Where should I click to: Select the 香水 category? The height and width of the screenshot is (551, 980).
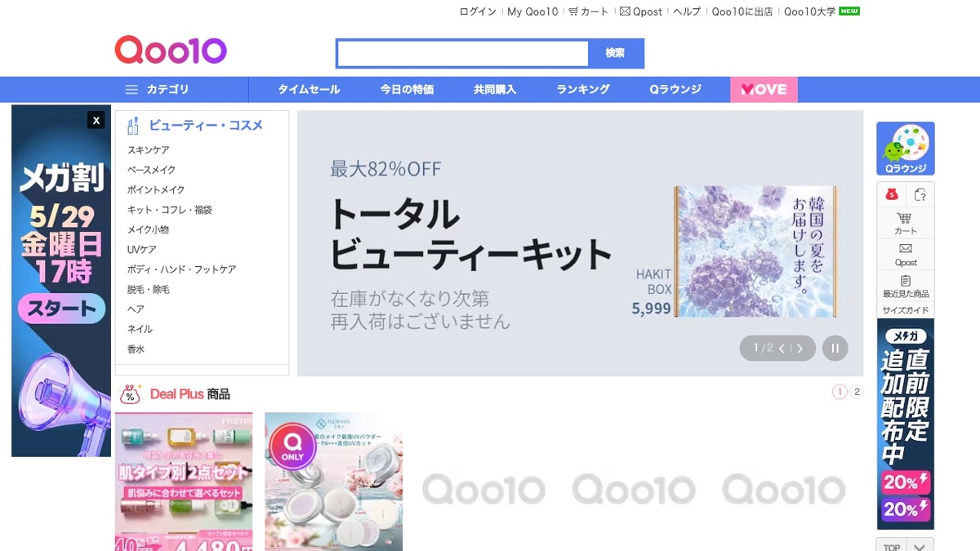coord(136,349)
